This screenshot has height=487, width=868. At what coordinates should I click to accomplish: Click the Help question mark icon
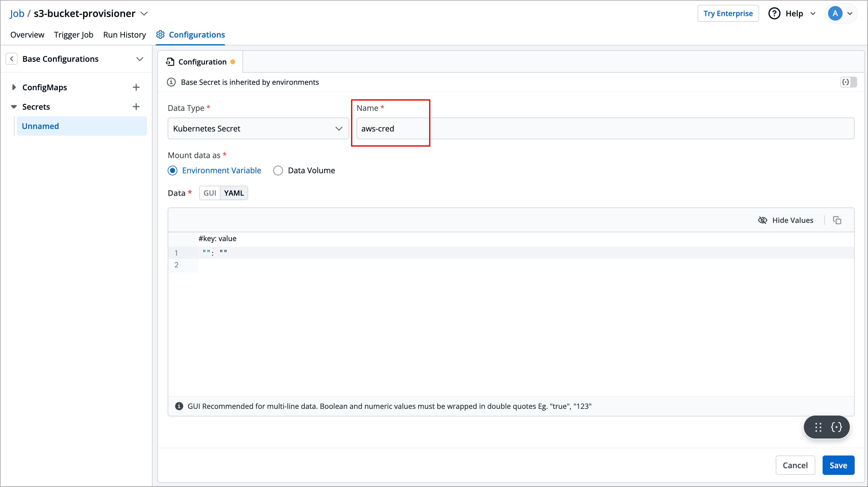pos(774,14)
